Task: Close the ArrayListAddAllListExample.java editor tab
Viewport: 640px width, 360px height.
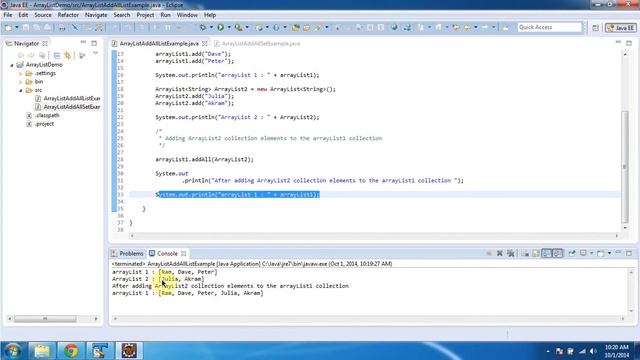Action: [204, 43]
